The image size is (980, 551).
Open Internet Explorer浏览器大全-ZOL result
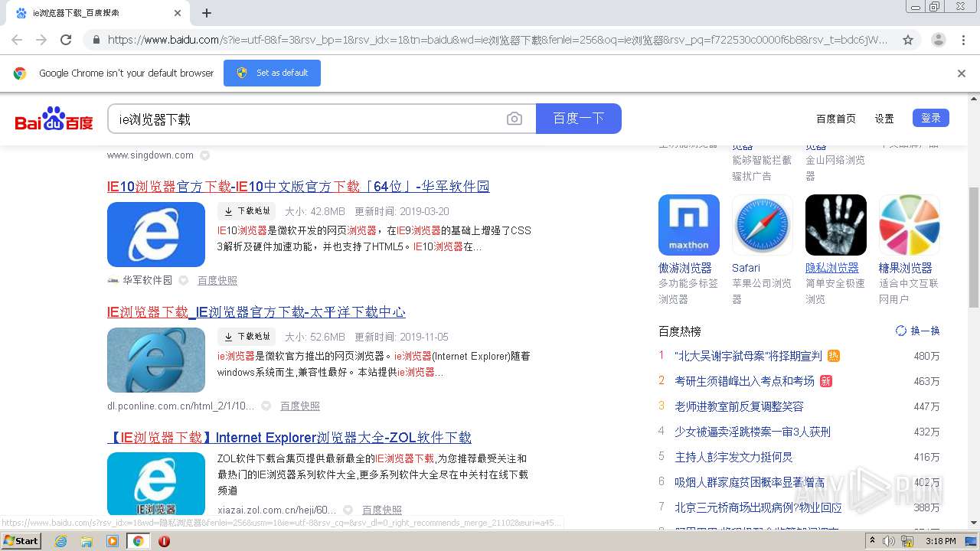coord(289,438)
